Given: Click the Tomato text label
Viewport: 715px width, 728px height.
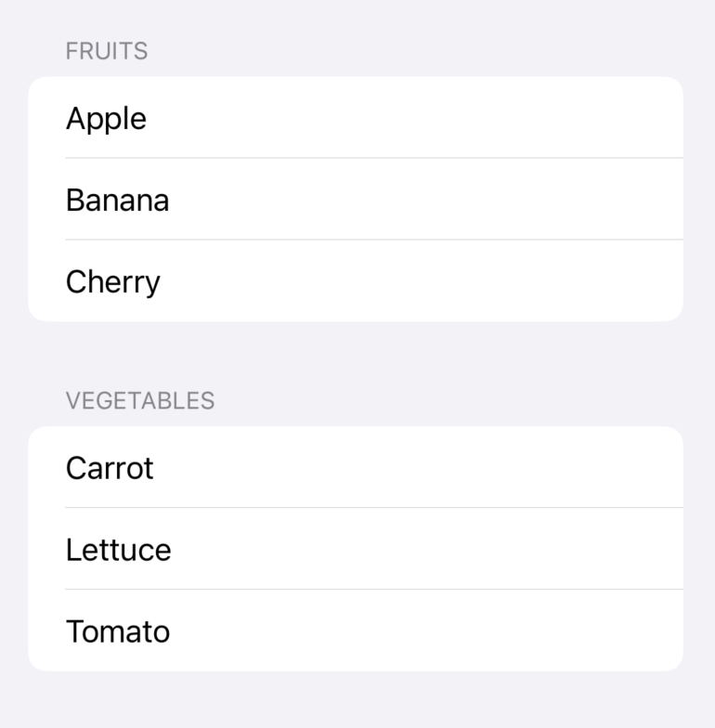Looking at the screenshot, I should point(118,631).
